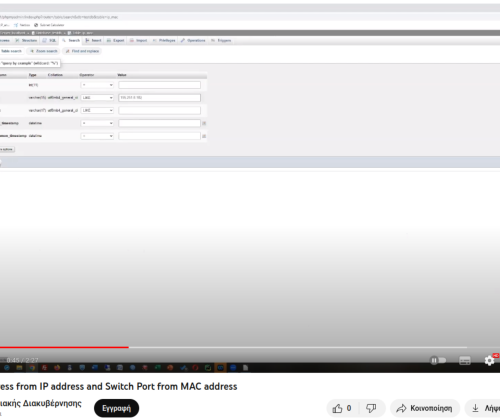Select the Find and replace sub-tab
The width and height of the screenshot is (500, 420).
coord(82,51)
